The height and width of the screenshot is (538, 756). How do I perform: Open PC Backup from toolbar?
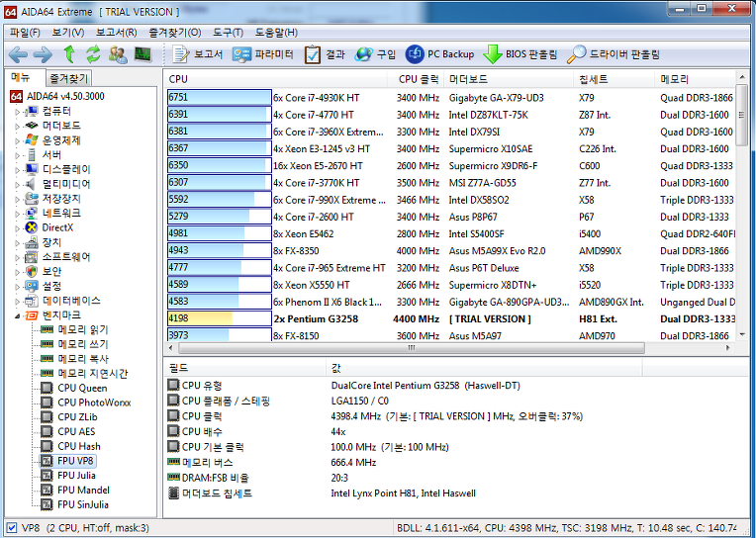coord(439,54)
